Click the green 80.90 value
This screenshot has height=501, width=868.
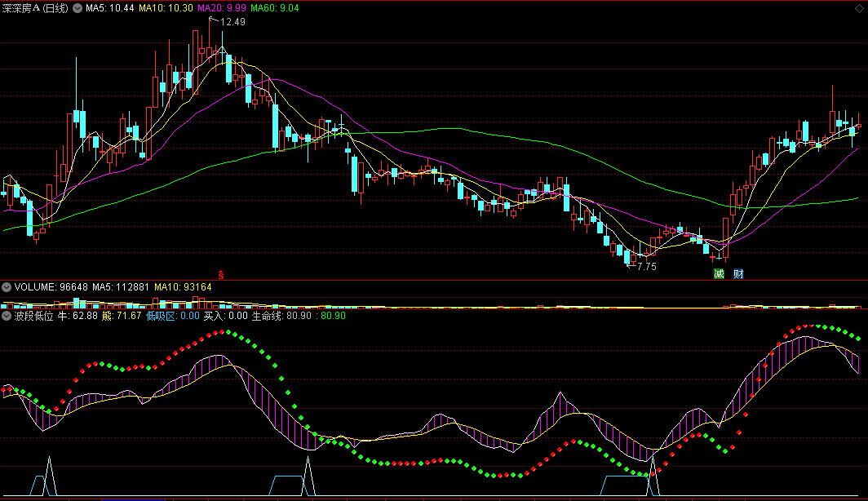333,316
